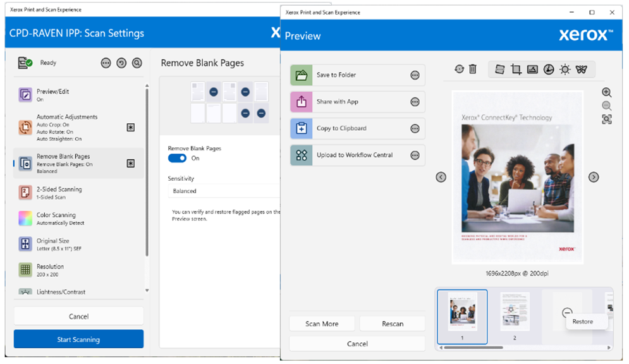Maximize the Preview window
This screenshot has height=364, width=629.
pos(592,13)
